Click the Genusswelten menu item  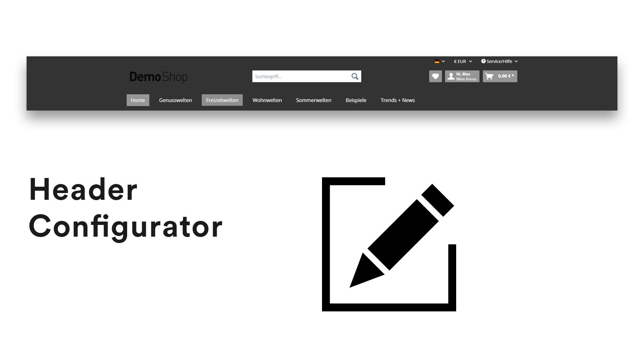176,100
